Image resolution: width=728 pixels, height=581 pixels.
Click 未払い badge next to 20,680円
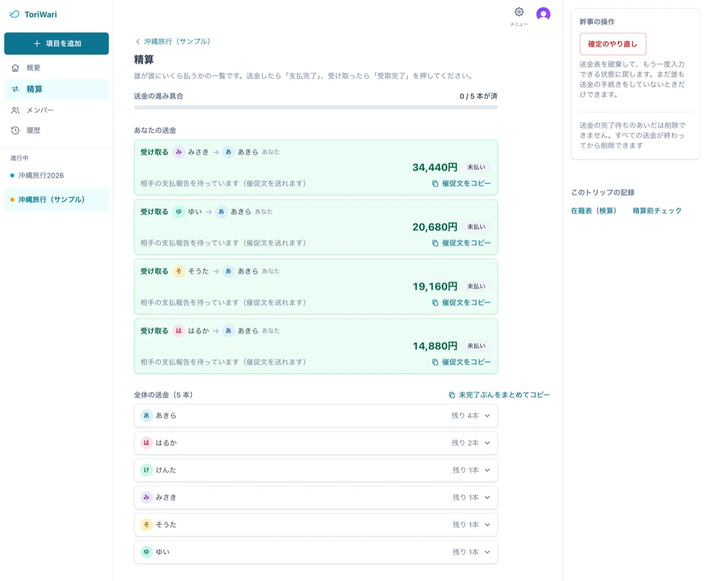pyautogui.click(x=476, y=227)
